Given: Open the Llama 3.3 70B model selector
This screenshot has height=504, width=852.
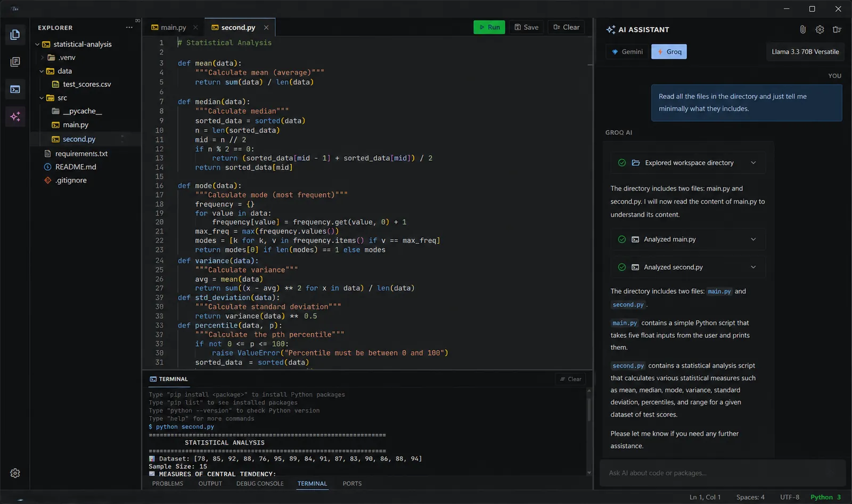Looking at the screenshot, I should [x=805, y=52].
